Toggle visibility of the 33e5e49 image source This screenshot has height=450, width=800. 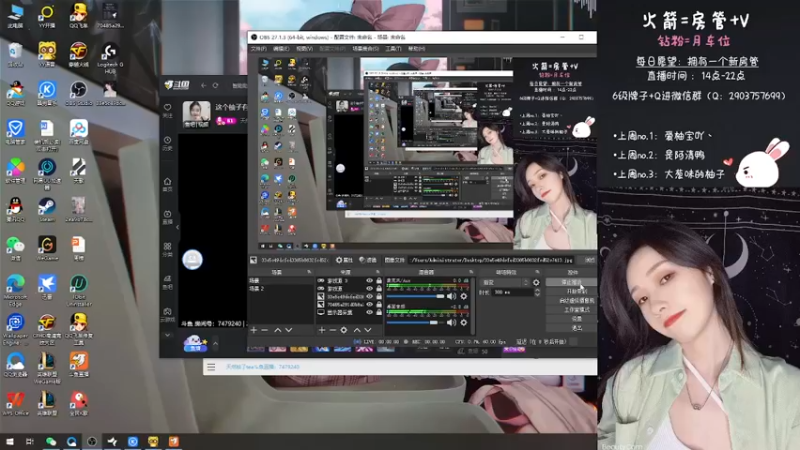[369, 296]
